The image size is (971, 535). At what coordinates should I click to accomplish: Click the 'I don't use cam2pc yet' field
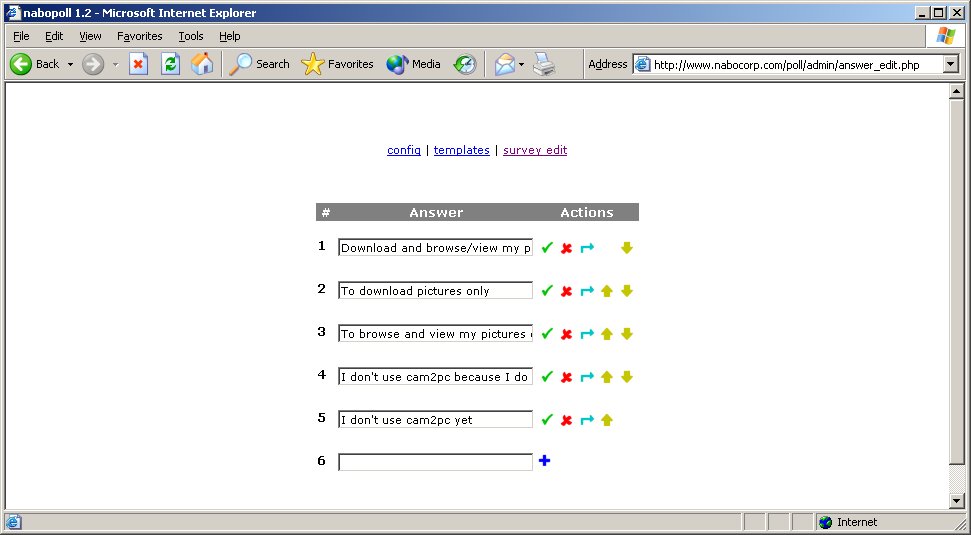click(x=435, y=419)
